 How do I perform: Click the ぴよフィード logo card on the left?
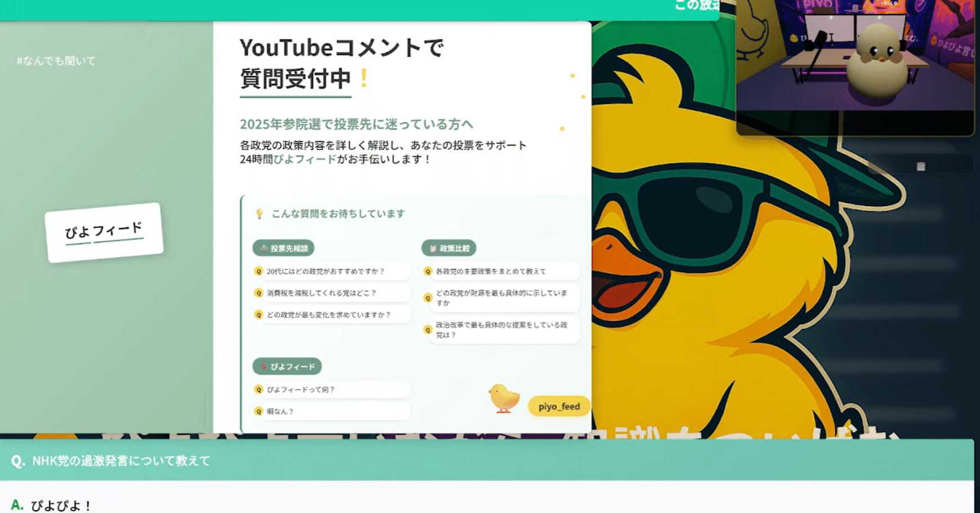click(104, 230)
